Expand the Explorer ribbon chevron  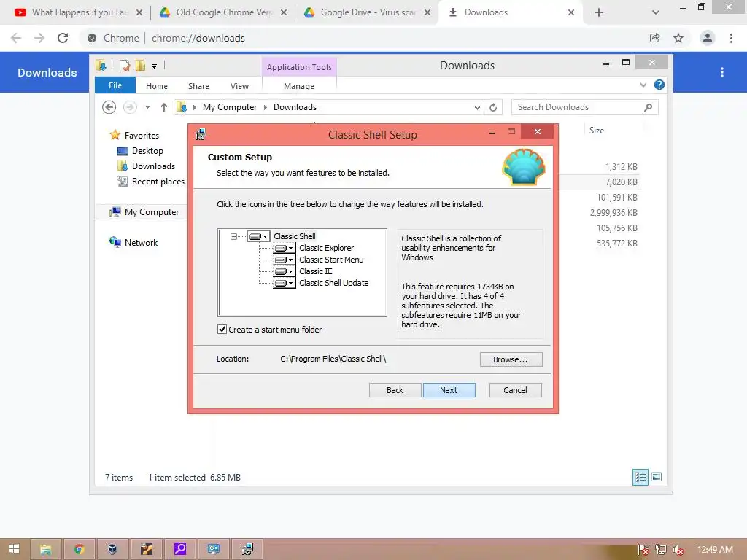tap(643, 85)
